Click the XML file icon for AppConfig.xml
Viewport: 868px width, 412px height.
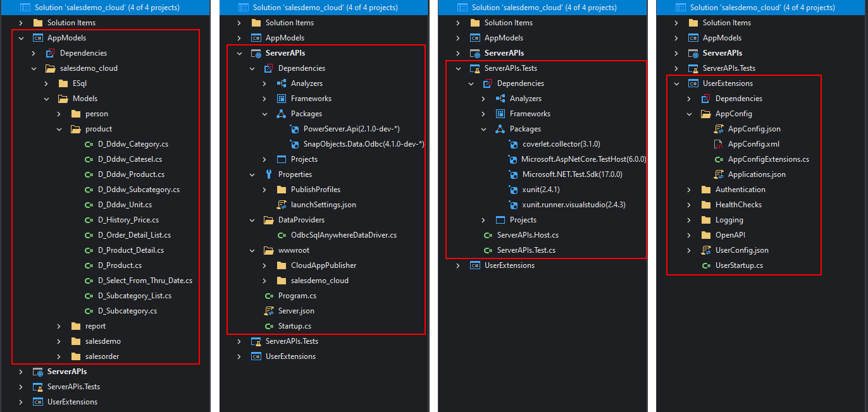tap(719, 144)
